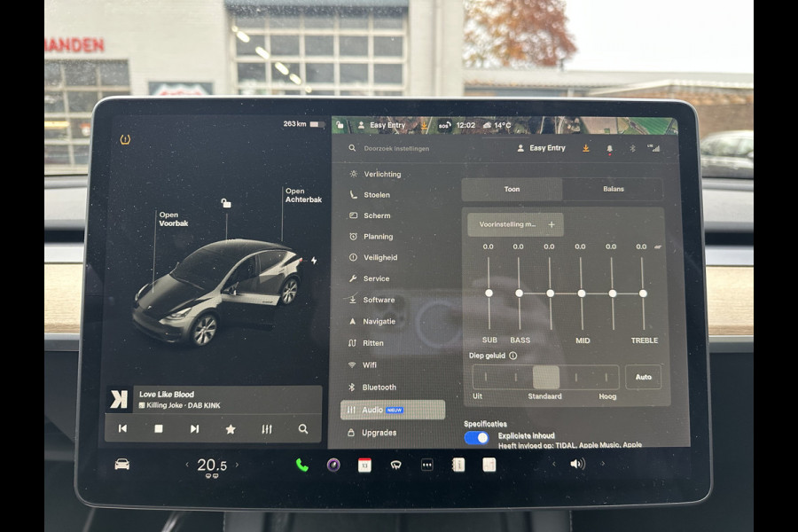Enable Explicite inhoud toggle
Image resolution: width=798 pixels, height=532 pixels.
pyautogui.click(x=475, y=436)
